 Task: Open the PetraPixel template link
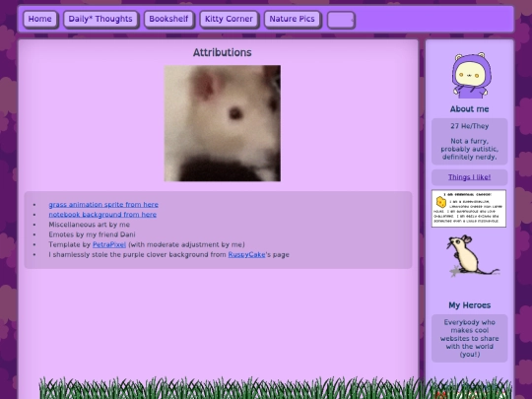click(x=109, y=244)
